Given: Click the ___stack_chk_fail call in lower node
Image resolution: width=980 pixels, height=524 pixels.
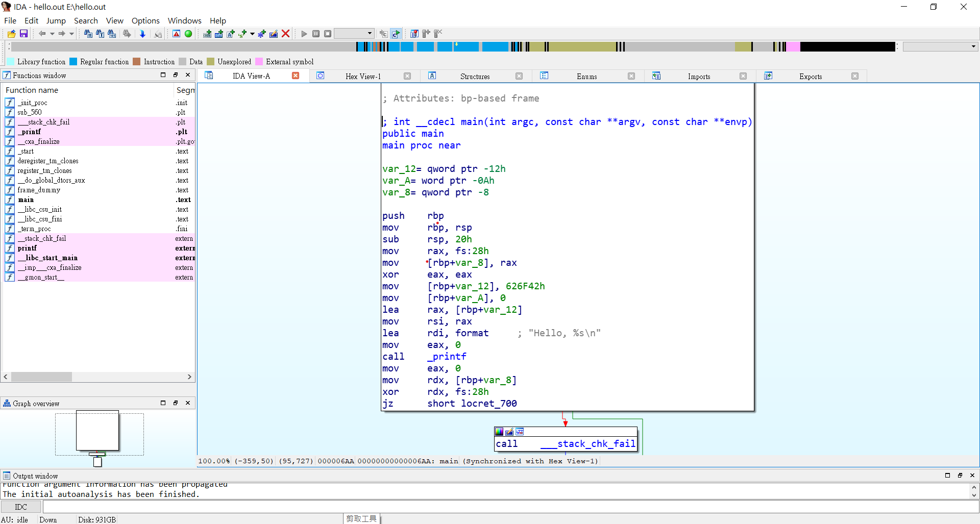Looking at the screenshot, I should pyautogui.click(x=587, y=444).
